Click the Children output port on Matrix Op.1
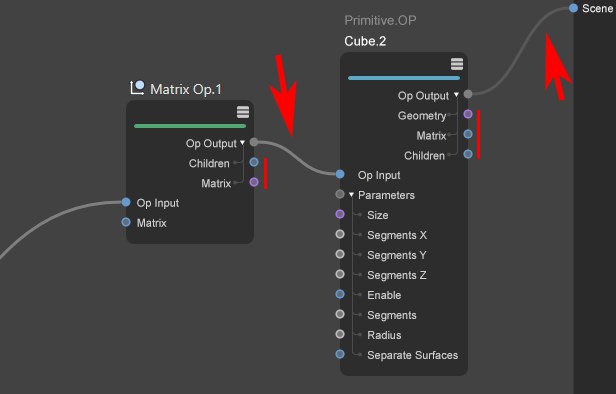Image resolution: width=616 pixels, height=394 pixels. pyautogui.click(x=254, y=162)
